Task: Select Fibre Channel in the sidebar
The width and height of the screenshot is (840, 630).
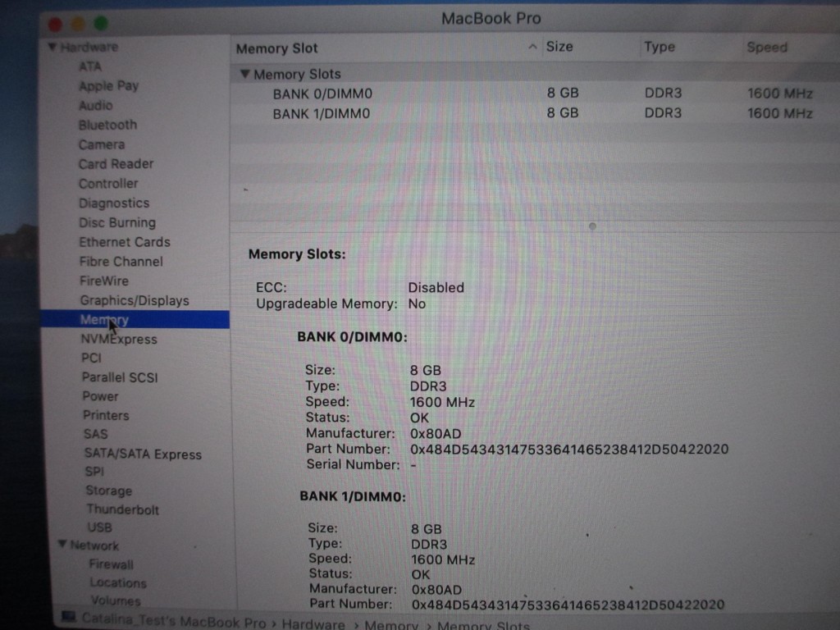Action: [121, 262]
